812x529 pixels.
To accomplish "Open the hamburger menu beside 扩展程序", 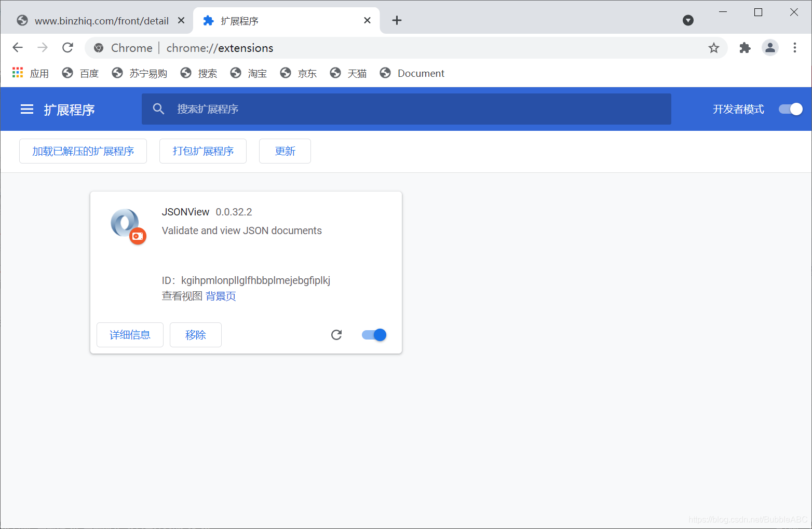I will [27, 109].
